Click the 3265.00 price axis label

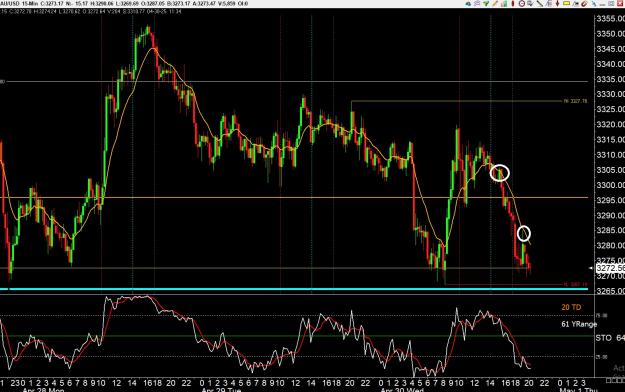point(610,291)
